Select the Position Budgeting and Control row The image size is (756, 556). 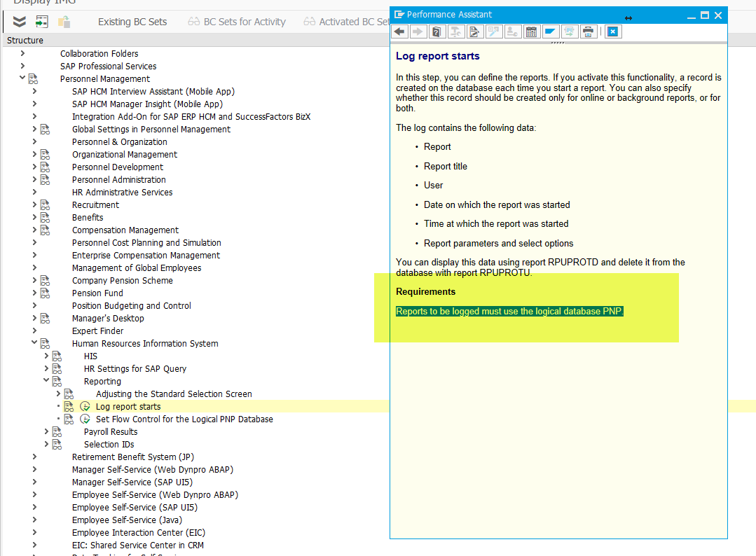[x=131, y=305]
